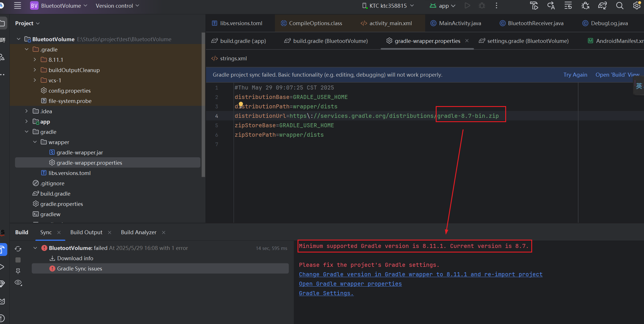
Task: Click the gem icon on left strip
Action: coord(2,284)
